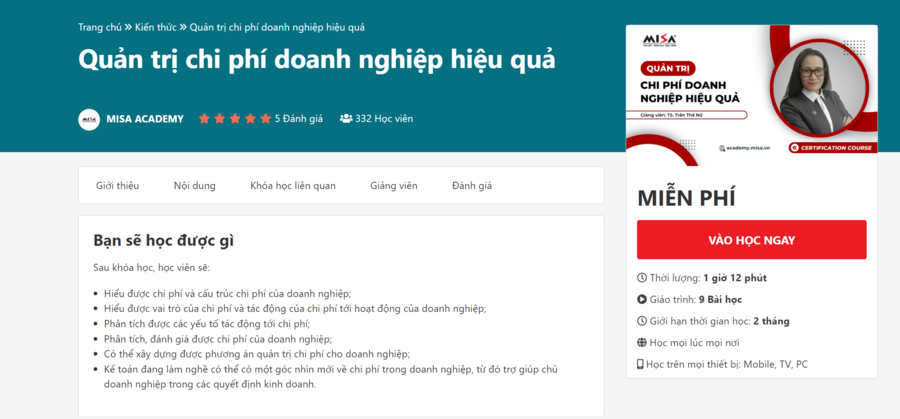Click the MIỄN PHÍ price label
Image resolution: width=900 pixels, height=419 pixels.
click(x=686, y=198)
